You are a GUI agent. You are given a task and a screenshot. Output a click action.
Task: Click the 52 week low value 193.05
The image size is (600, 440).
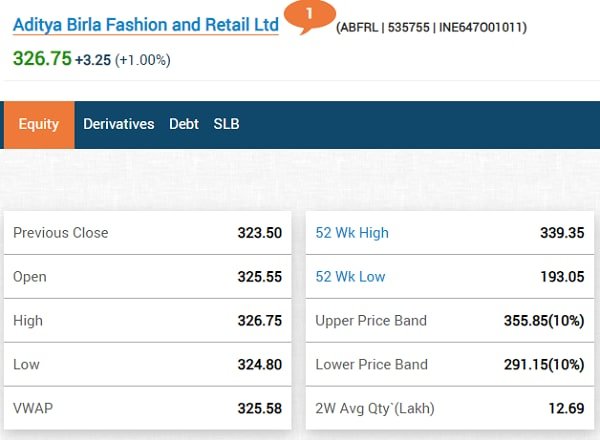pos(562,277)
